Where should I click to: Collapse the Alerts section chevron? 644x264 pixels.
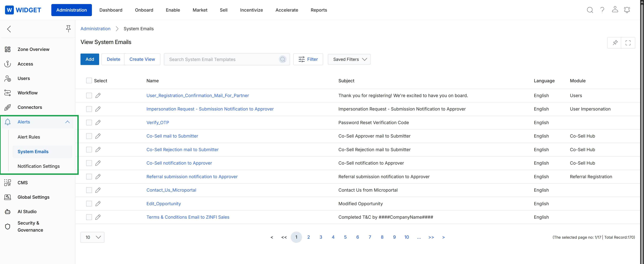pos(67,122)
